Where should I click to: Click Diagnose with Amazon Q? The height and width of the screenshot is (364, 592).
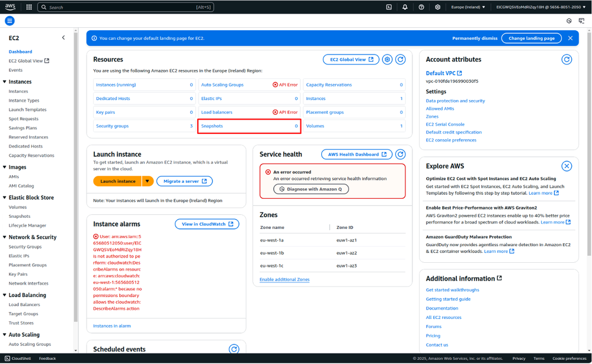click(311, 189)
